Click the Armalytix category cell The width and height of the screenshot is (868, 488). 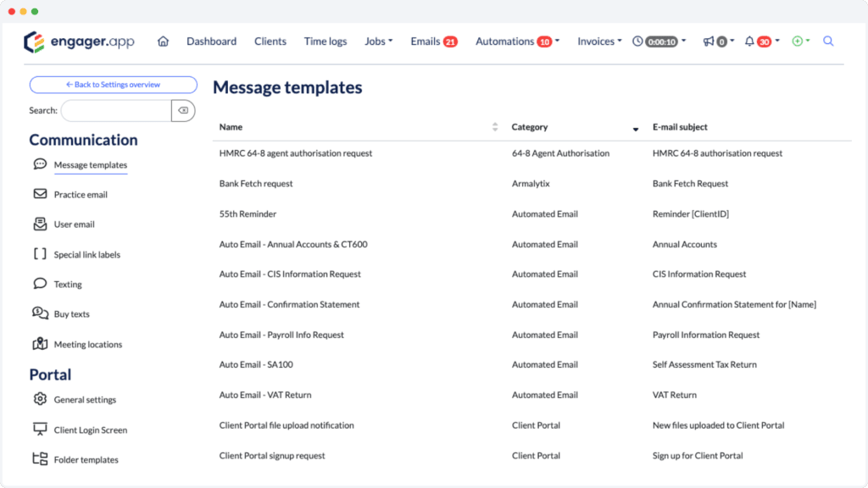(x=531, y=184)
